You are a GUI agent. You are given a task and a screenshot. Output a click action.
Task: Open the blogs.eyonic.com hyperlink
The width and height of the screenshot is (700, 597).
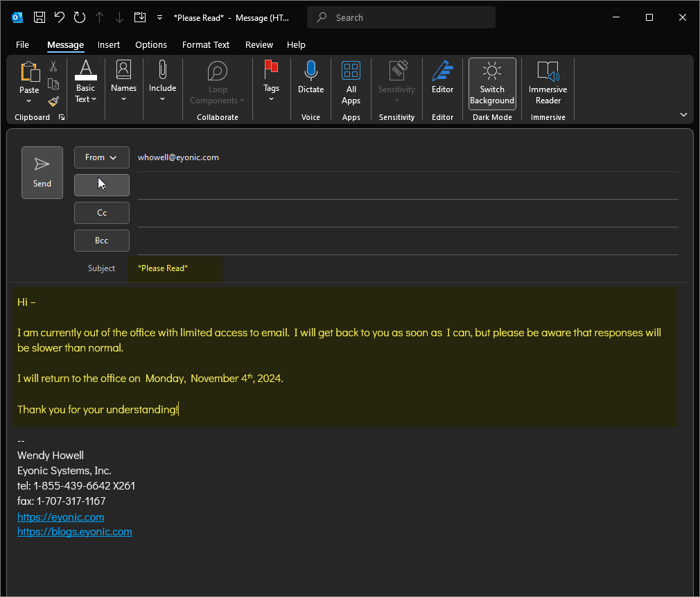click(74, 531)
